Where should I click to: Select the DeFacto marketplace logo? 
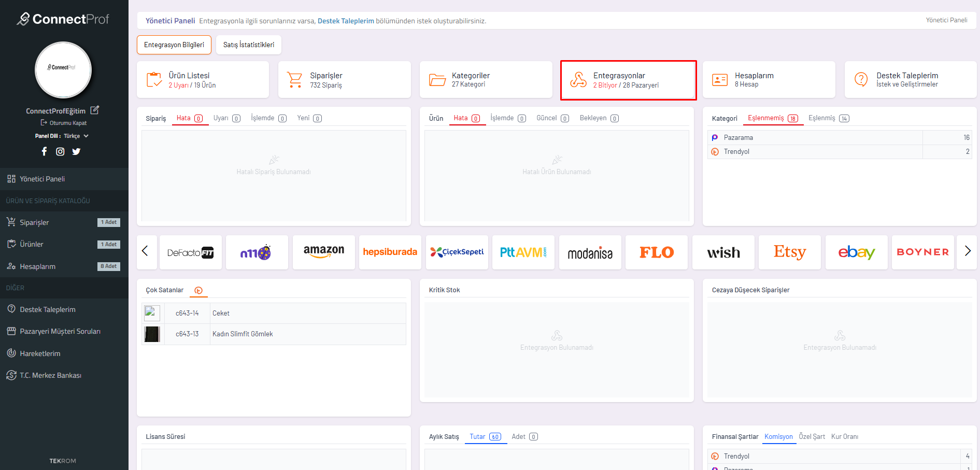pos(190,252)
